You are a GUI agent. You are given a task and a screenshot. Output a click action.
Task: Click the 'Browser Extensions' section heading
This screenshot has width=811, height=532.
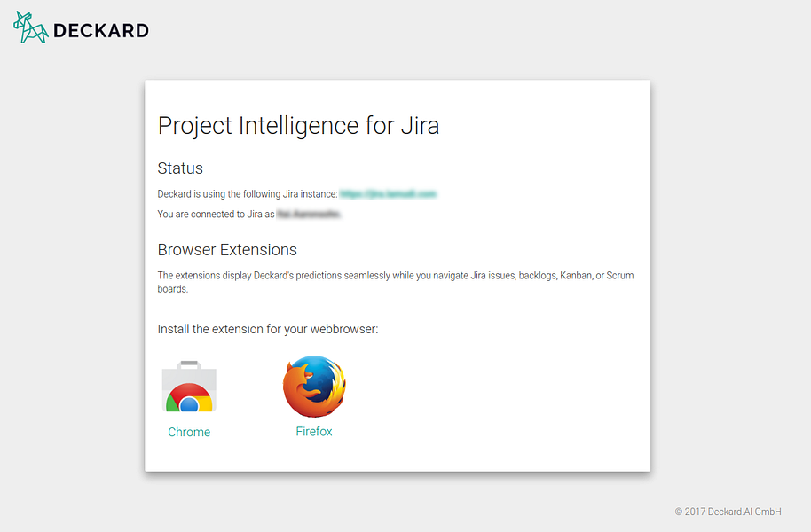tap(227, 250)
